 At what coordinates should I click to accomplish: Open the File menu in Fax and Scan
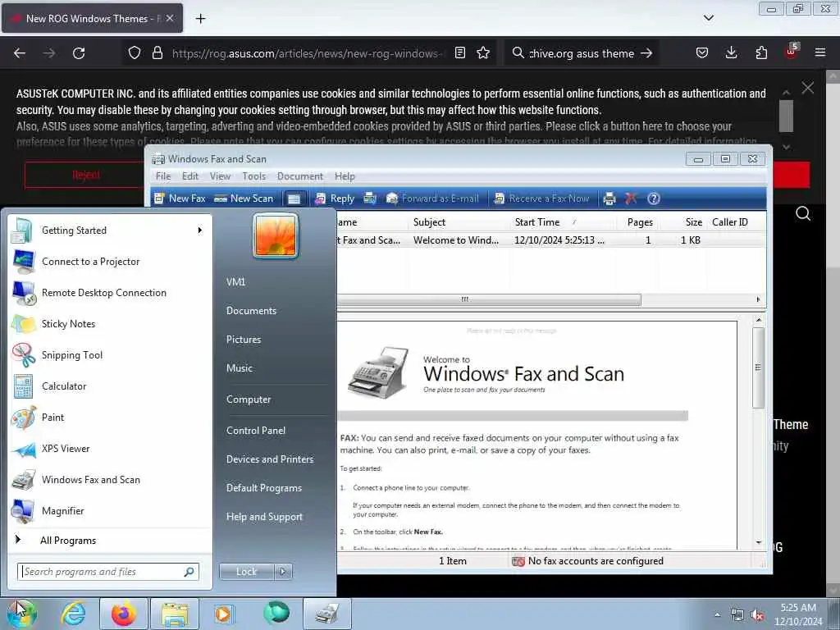click(163, 176)
